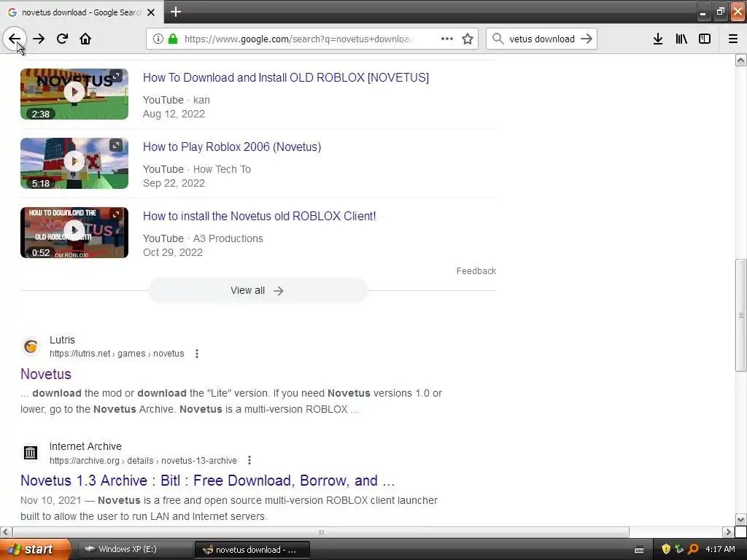Show site information icon in address bar
This screenshot has width=747, height=560.
coord(158,39)
